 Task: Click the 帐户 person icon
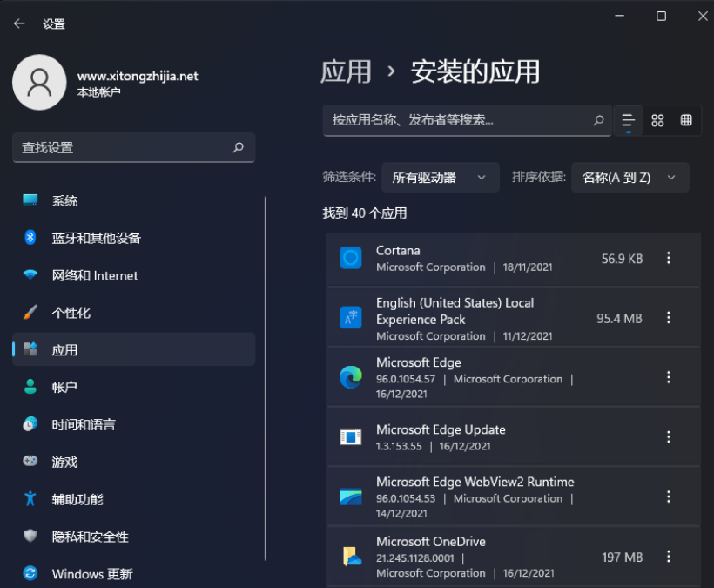[30, 386]
